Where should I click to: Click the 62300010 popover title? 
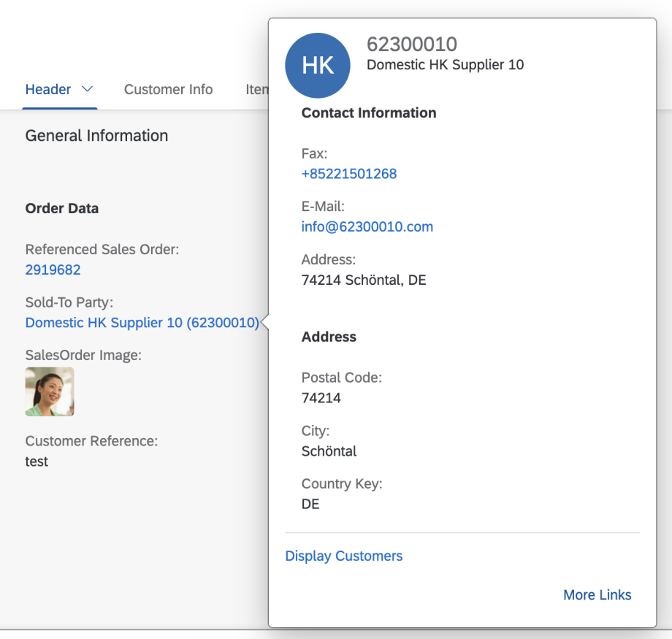pos(412,45)
